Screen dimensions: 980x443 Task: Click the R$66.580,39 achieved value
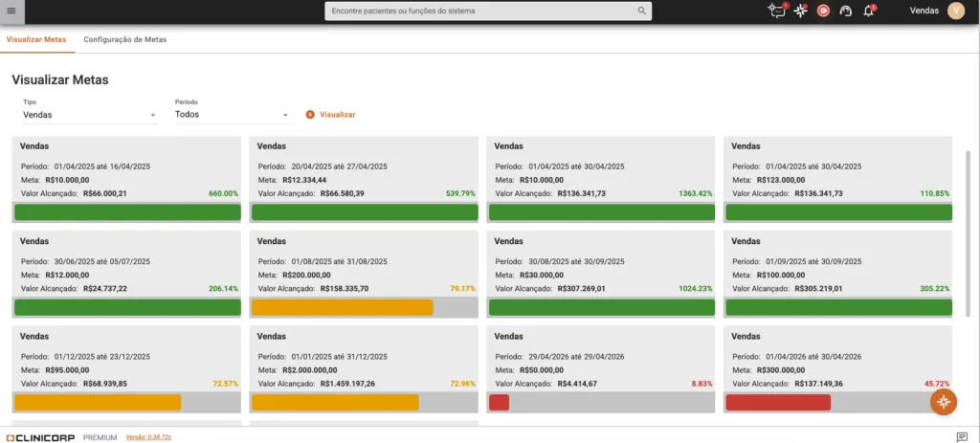pyautogui.click(x=342, y=193)
